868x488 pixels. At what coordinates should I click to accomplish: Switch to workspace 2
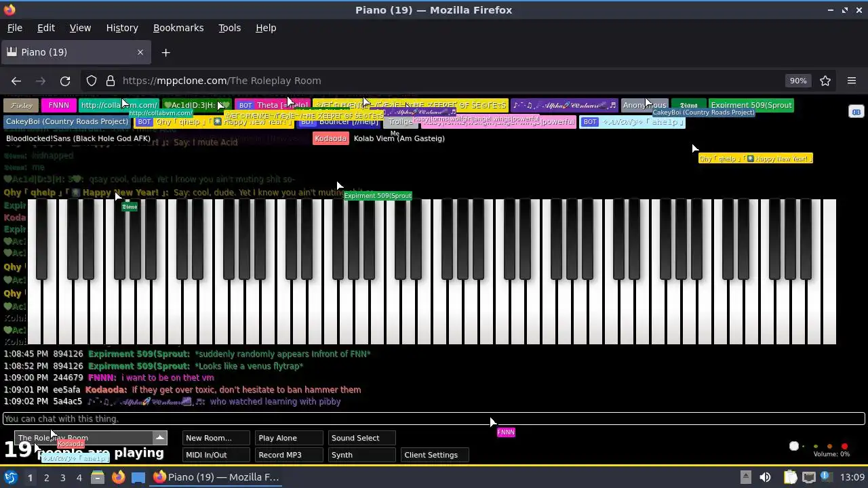pyautogui.click(x=46, y=477)
